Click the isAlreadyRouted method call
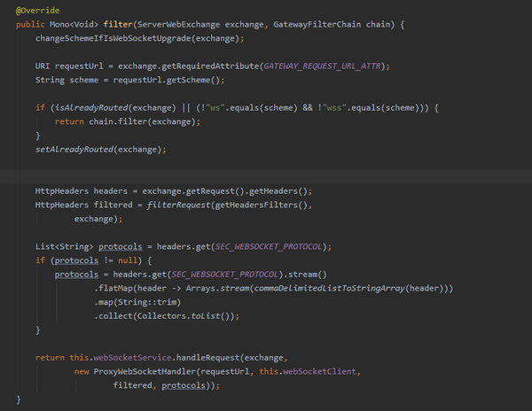 coord(91,108)
